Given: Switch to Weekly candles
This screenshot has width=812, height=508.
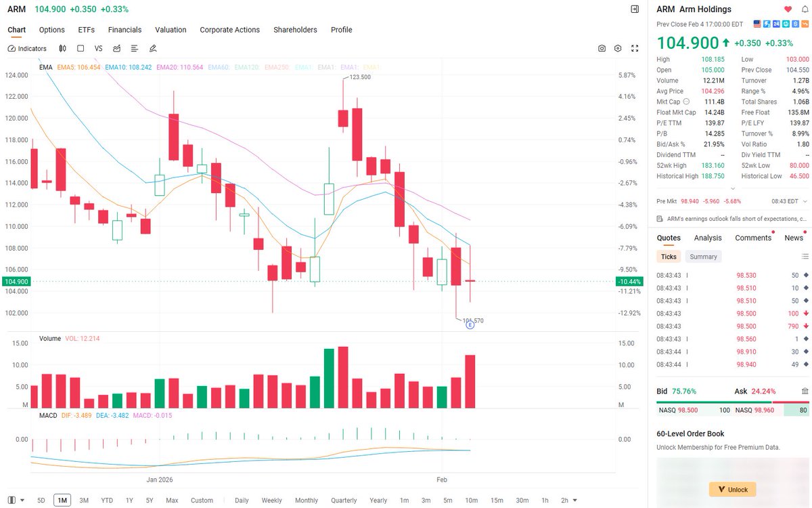Looking at the screenshot, I should pyautogui.click(x=272, y=501).
